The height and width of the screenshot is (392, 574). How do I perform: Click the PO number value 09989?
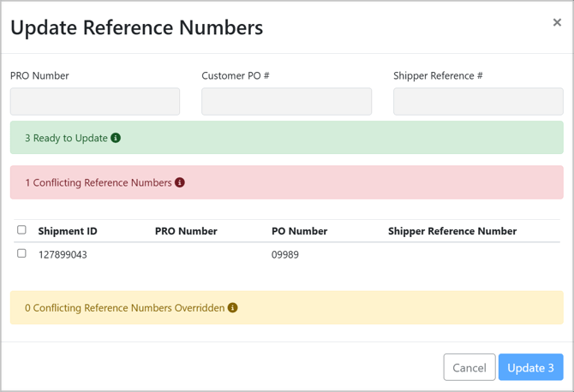tap(285, 254)
